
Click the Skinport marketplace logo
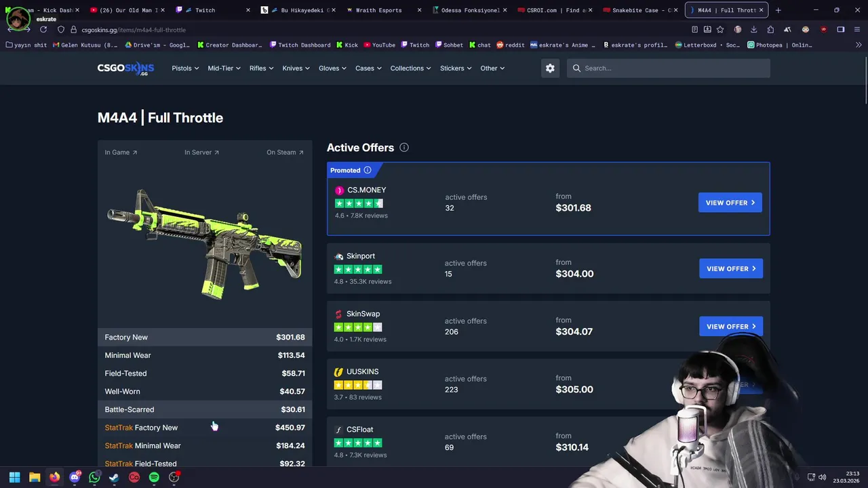[338, 256]
